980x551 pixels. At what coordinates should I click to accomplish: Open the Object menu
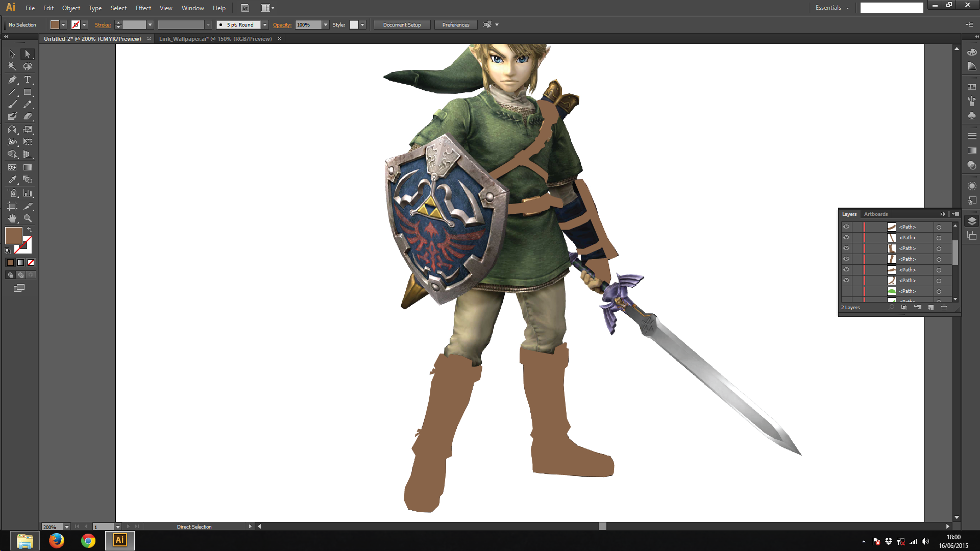tap(71, 8)
